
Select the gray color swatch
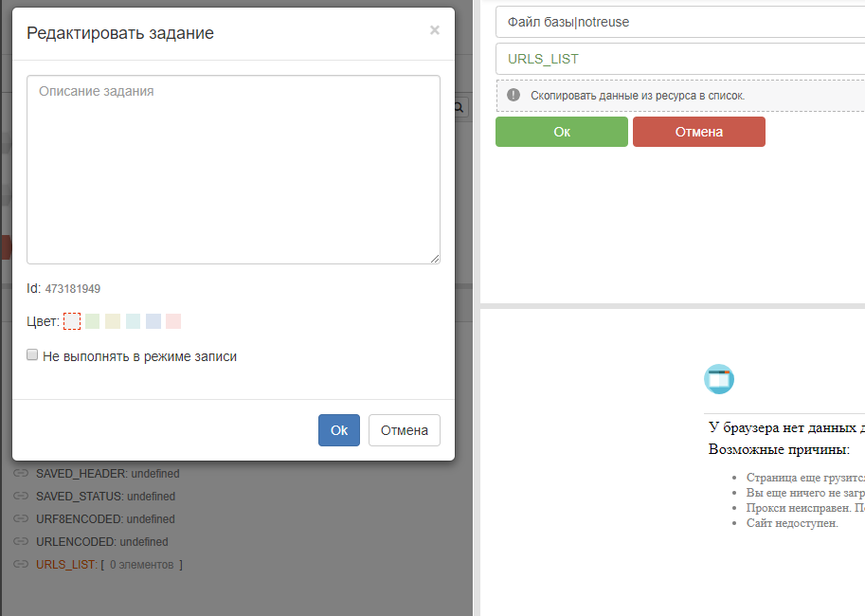(72, 321)
